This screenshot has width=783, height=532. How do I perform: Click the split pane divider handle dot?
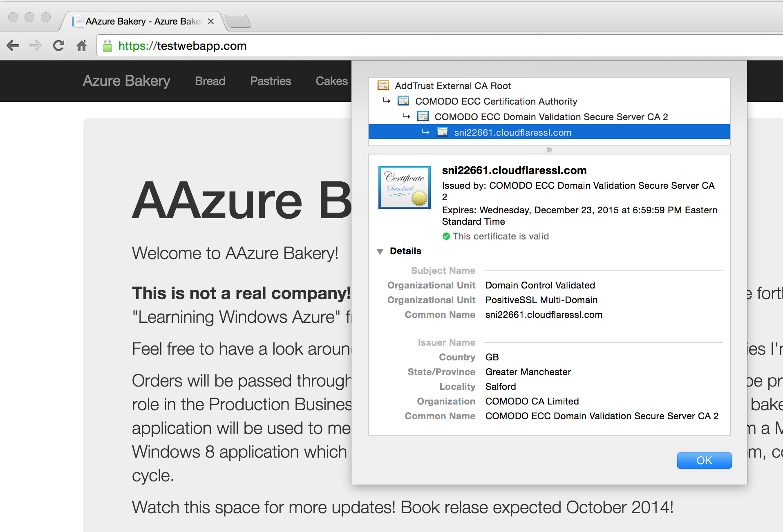(x=549, y=150)
